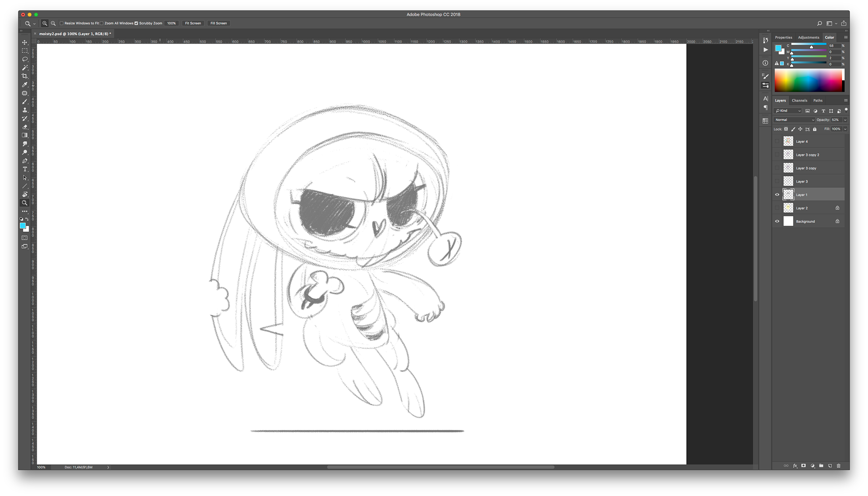The height and width of the screenshot is (496, 868).
Task: Click the Fit Screen button
Action: click(x=193, y=23)
